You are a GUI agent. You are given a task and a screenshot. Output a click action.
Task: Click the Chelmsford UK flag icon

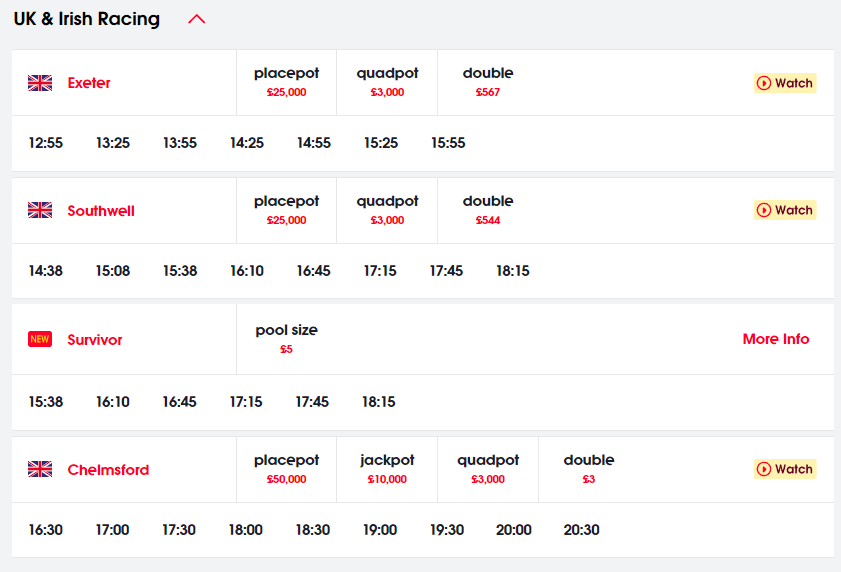pyautogui.click(x=40, y=469)
